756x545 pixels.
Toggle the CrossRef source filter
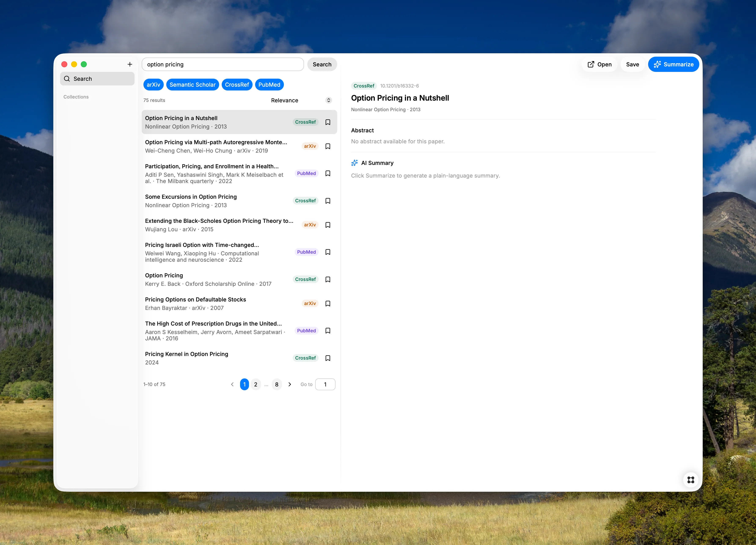tap(237, 85)
